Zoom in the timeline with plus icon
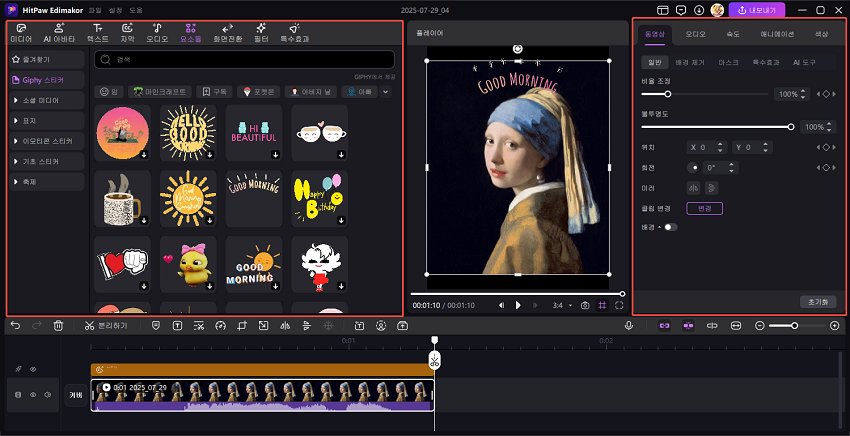The width and height of the screenshot is (850, 436). 835,325
